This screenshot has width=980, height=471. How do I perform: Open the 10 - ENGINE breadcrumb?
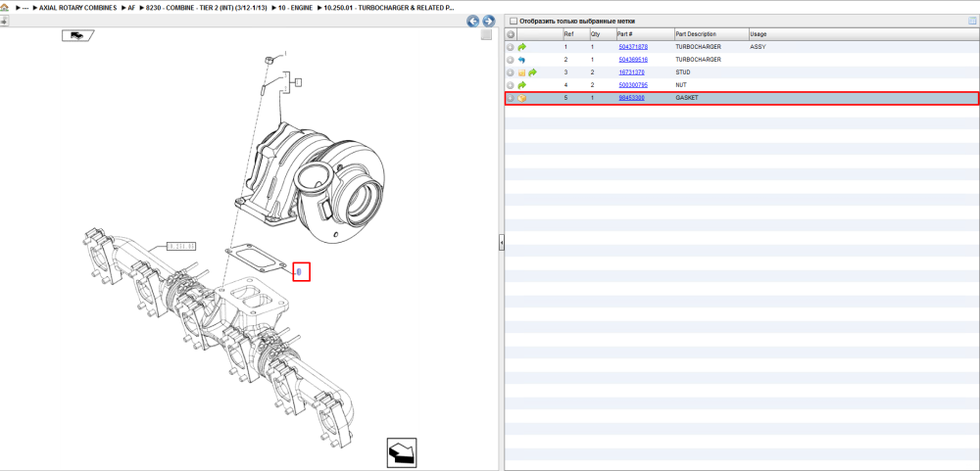(x=296, y=8)
